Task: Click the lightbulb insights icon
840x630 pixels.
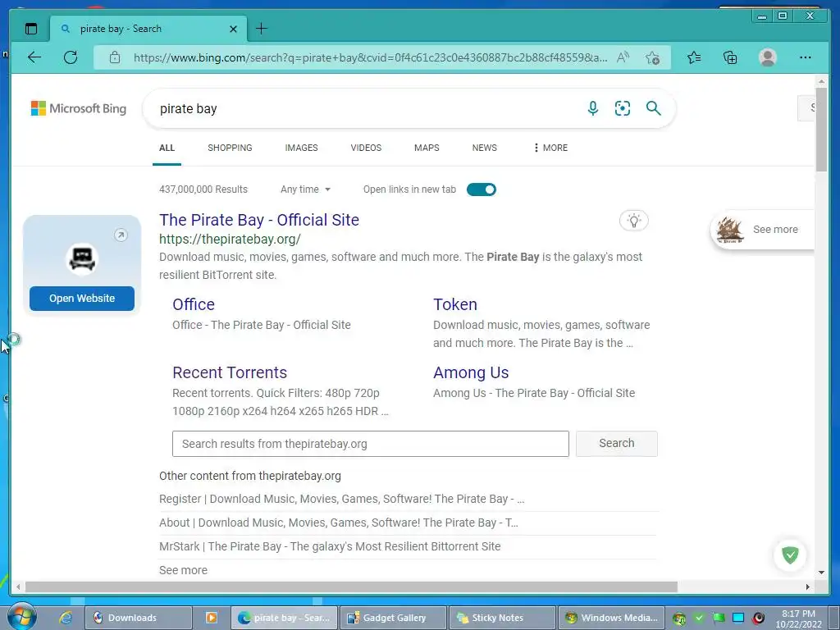Action: [x=634, y=221]
